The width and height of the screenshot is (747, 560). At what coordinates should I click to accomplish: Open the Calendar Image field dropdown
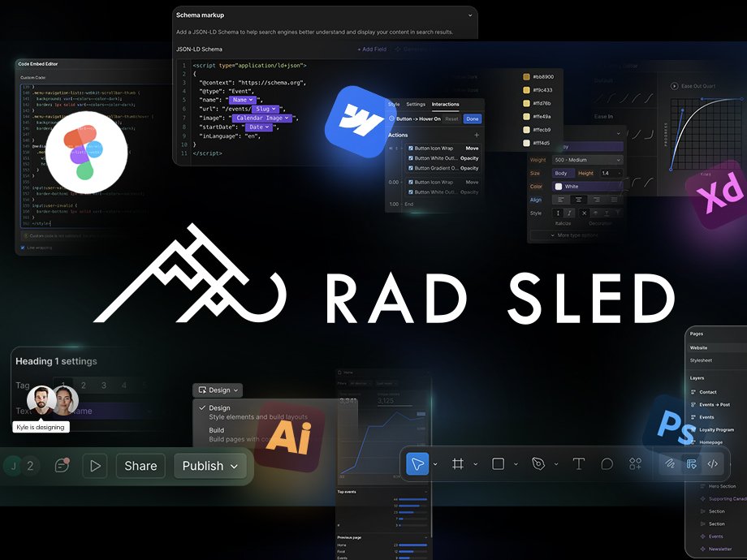point(262,118)
